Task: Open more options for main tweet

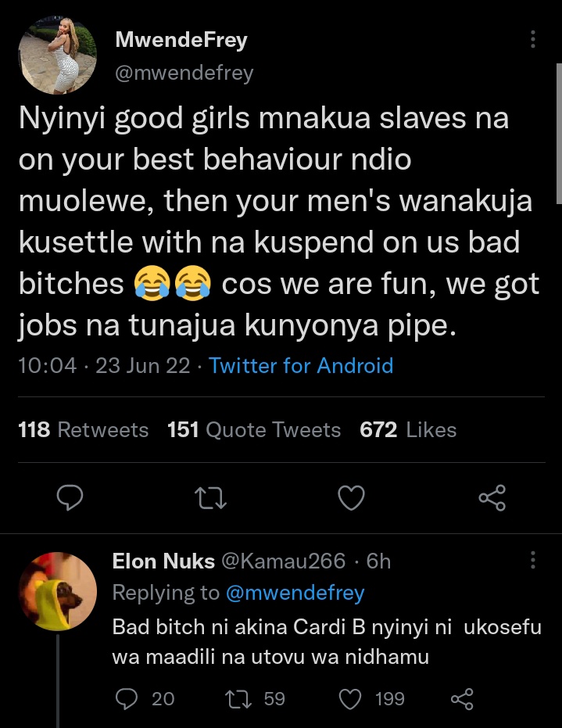Action: coord(533,40)
